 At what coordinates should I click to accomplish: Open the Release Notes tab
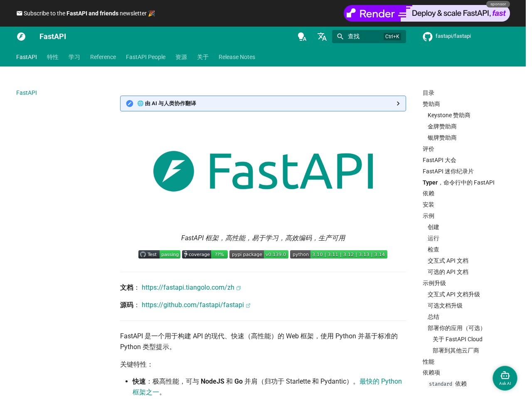point(237,57)
